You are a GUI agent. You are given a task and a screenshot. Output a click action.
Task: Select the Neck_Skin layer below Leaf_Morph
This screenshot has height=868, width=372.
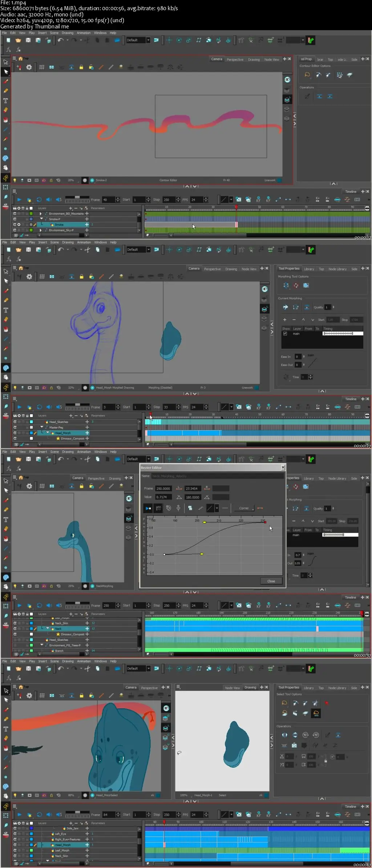tap(61, 856)
